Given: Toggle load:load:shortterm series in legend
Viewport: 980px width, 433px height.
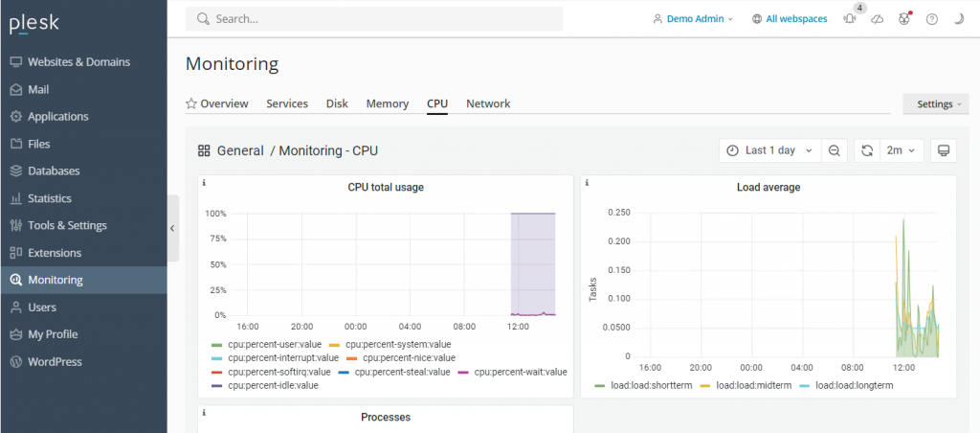Looking at the screenshot, I should tap(640, 385).
